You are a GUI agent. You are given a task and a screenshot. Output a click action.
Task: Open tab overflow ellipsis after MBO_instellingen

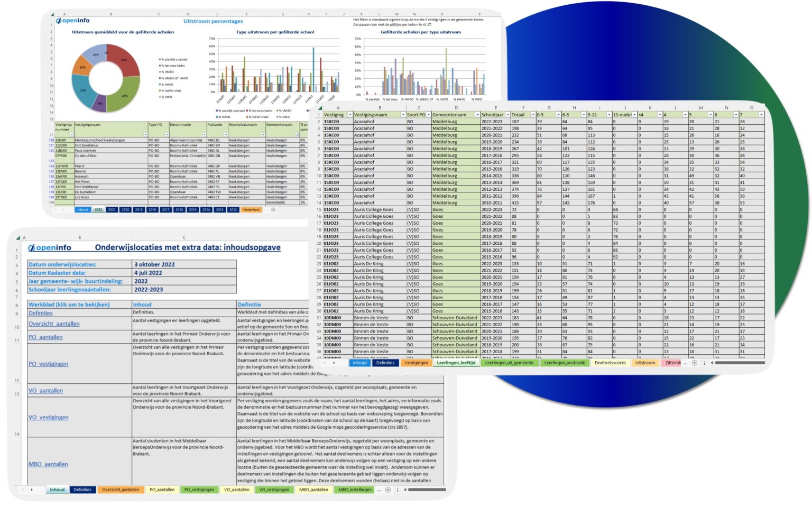coord(379,490)
